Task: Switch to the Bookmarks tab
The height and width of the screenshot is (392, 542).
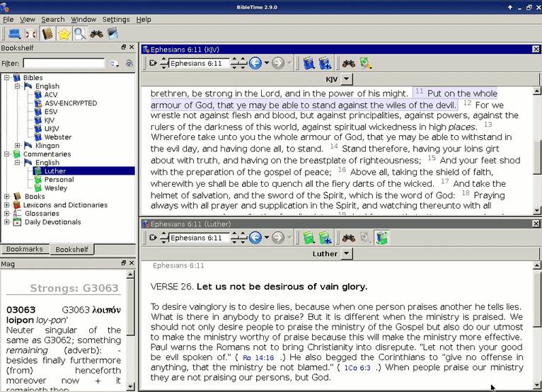Action: (25, 249)
